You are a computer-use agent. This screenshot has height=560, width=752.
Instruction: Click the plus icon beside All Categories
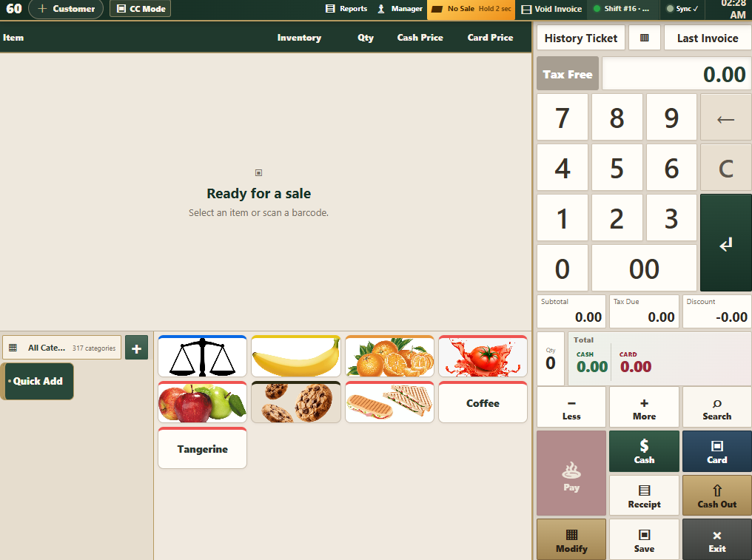[x=136, y=348]
